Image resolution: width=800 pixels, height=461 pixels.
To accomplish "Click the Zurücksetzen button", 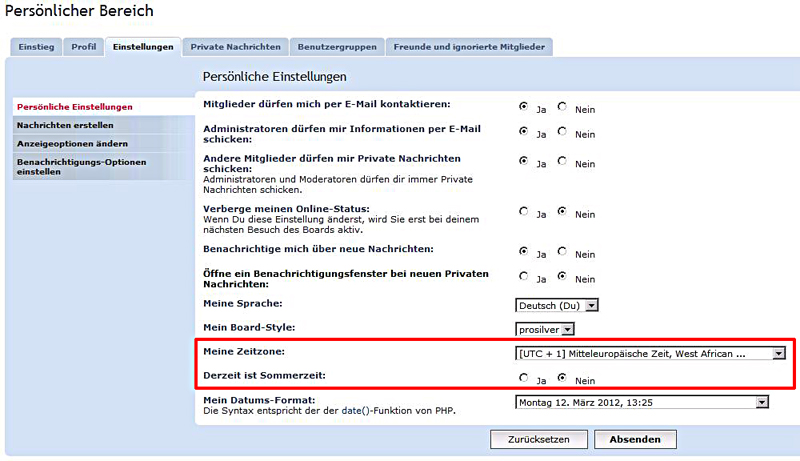I will coord(538,439).
